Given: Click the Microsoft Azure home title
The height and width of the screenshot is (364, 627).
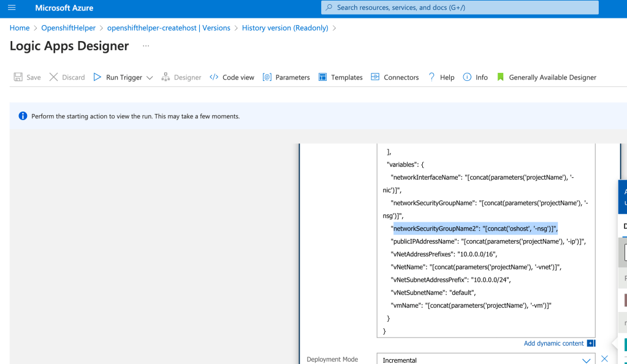Looking at the screenshot, I should click(x=64, y=7).
